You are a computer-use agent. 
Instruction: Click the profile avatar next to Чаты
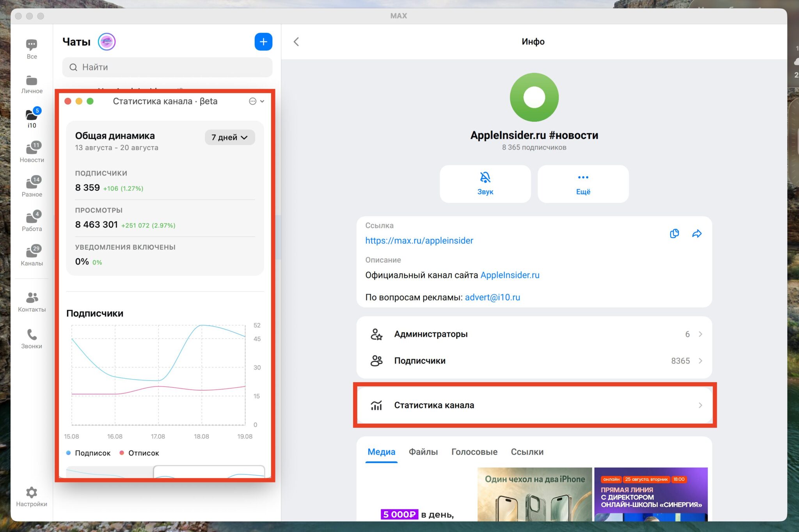107,42
